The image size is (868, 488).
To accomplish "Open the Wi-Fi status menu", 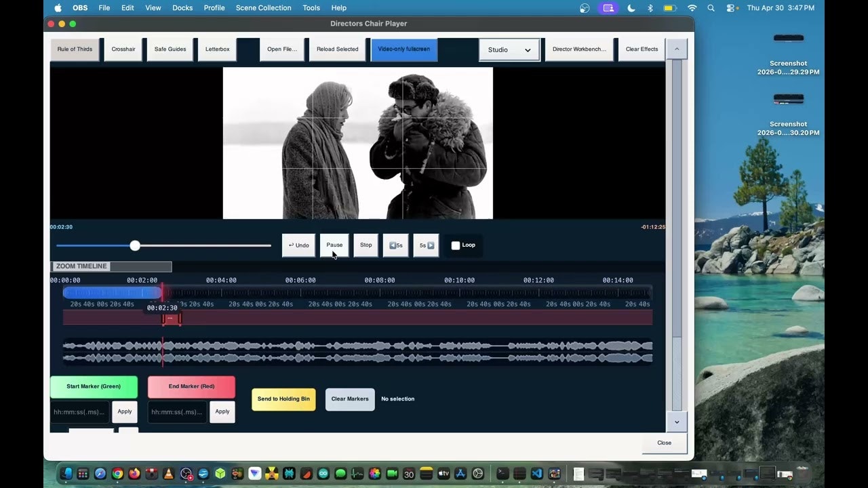I will coord(692,8).
